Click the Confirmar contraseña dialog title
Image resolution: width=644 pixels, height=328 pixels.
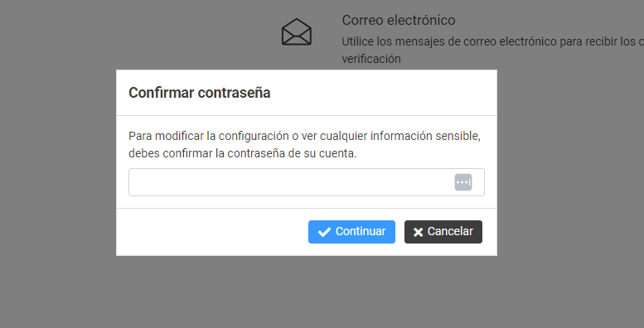click(x=200, y=93)
